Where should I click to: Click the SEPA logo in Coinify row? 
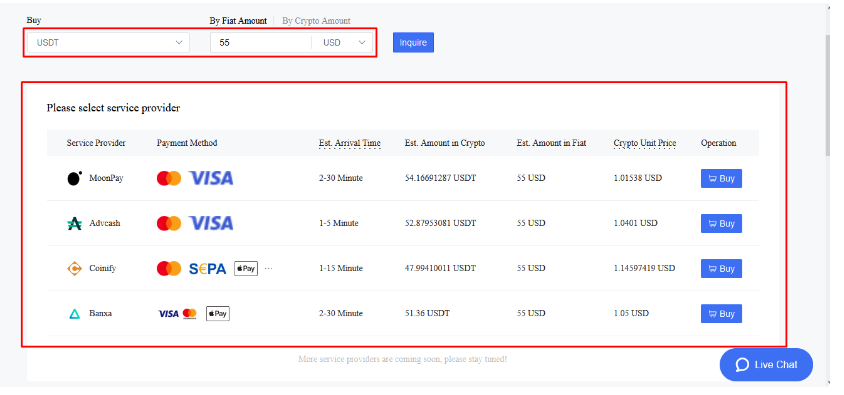click(x=207, y=269)
